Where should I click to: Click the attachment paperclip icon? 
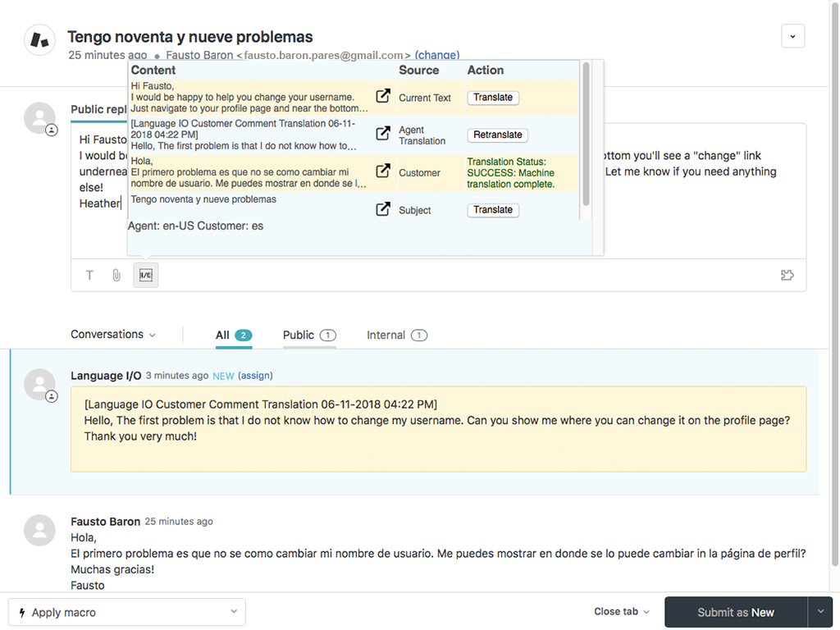pyautogui.click(x=116, y=276)
